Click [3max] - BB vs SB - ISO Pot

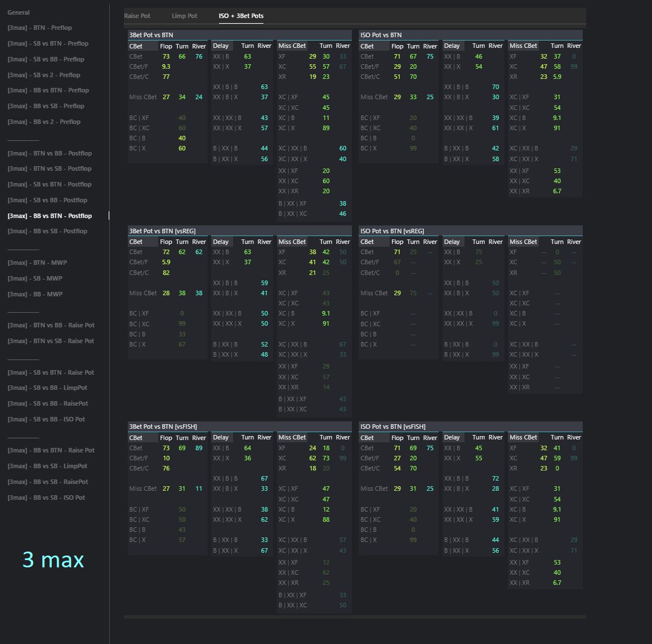(x=46, y=498)
